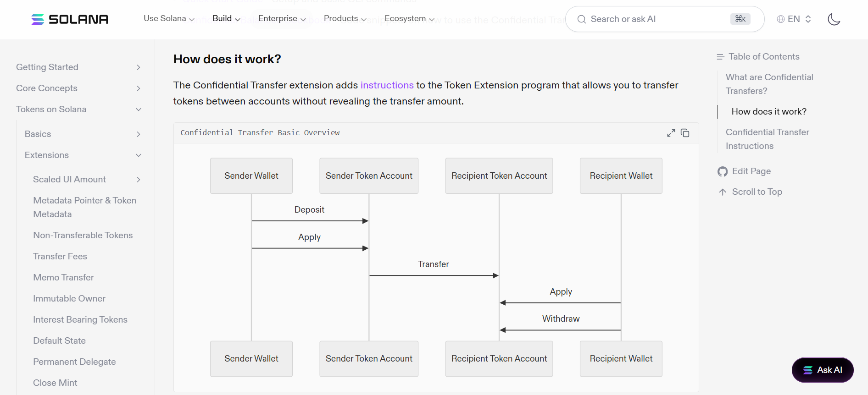Open Getting Started in the sidebar
This screenshot has height=395, width=868.
tap(47, 67)
